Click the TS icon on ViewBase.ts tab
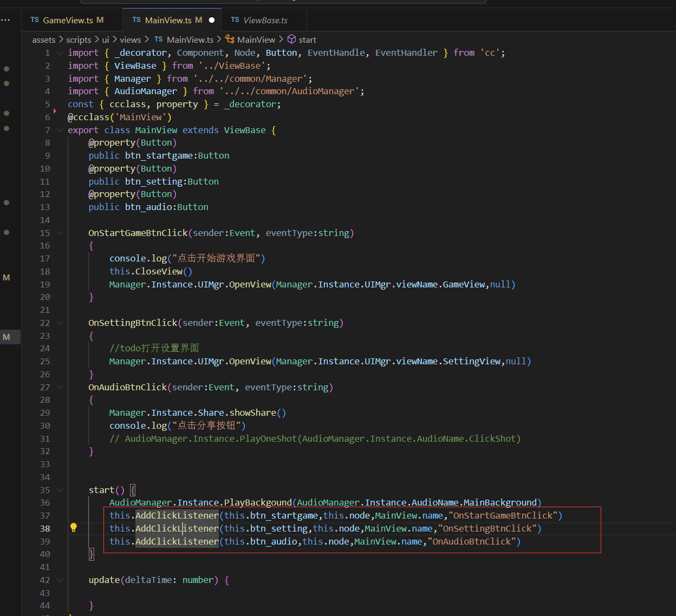The width and height of the screenshot is (676, 616). (x=235, y=20)
